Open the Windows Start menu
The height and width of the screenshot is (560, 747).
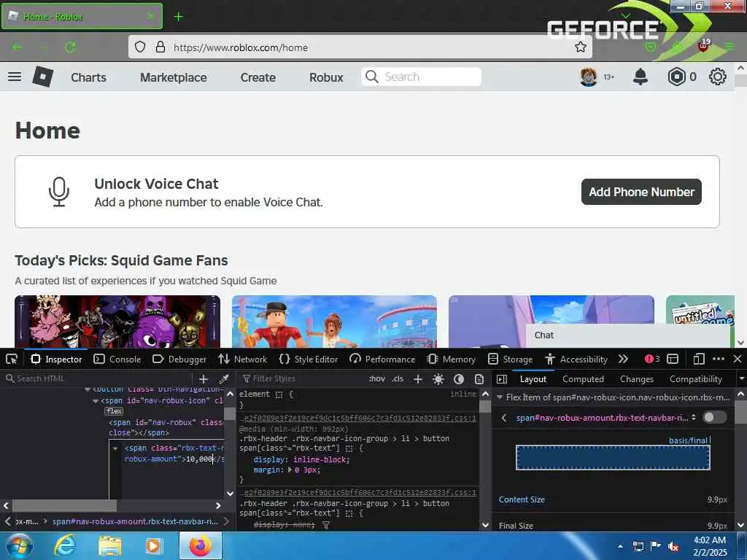tap(20, 545)
